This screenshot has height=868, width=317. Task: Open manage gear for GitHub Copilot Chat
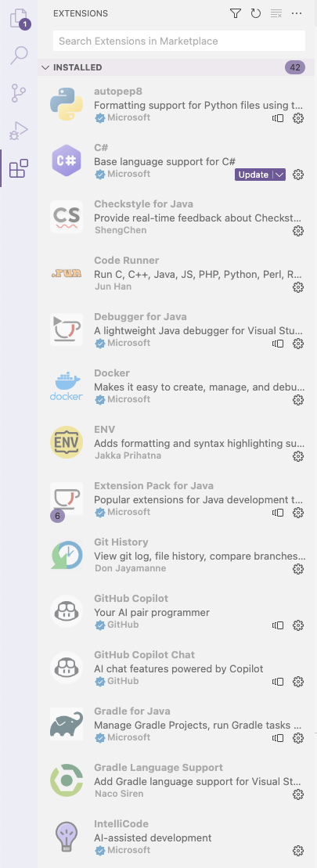[298, 682]
